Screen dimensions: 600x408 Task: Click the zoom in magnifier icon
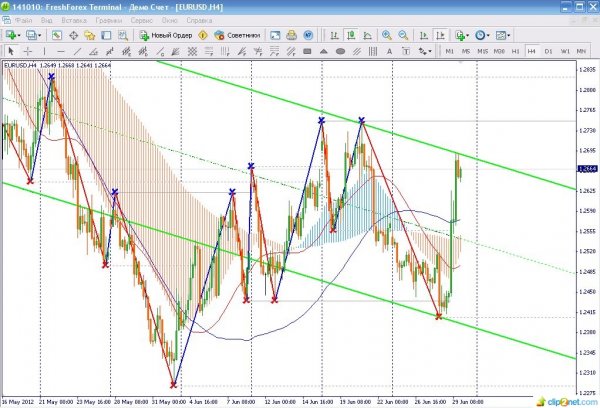tap(385, 34)
